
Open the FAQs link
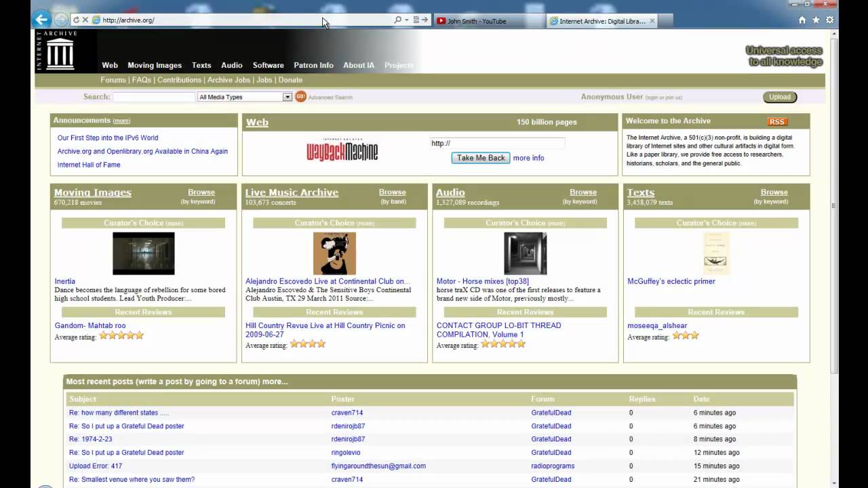pyautogui.click(x=142, y=80)
